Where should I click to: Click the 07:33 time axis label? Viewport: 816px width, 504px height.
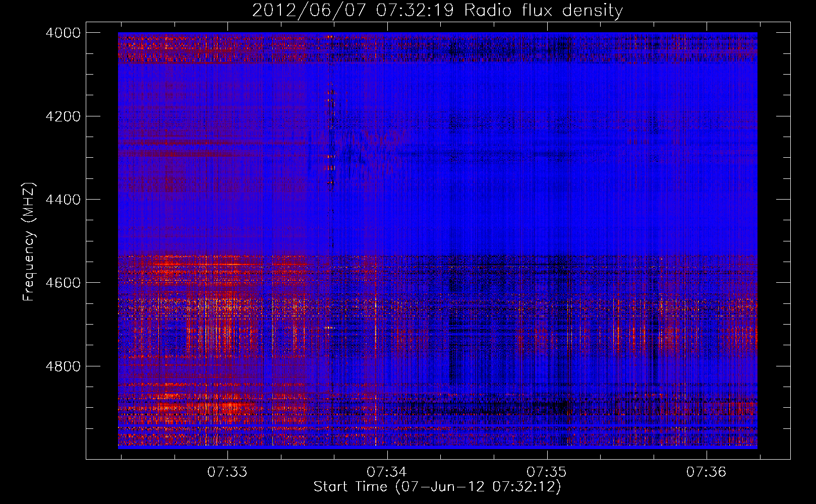pos(227,472)
